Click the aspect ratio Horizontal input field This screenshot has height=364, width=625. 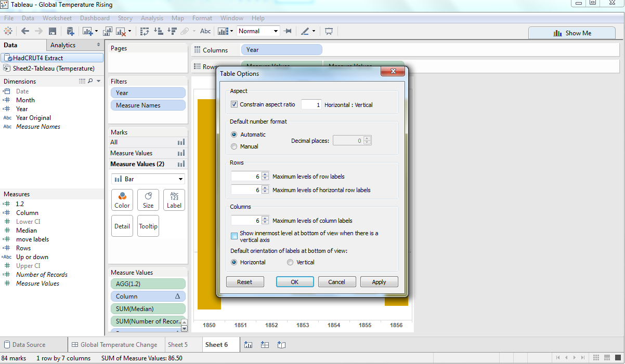point(311,104)
